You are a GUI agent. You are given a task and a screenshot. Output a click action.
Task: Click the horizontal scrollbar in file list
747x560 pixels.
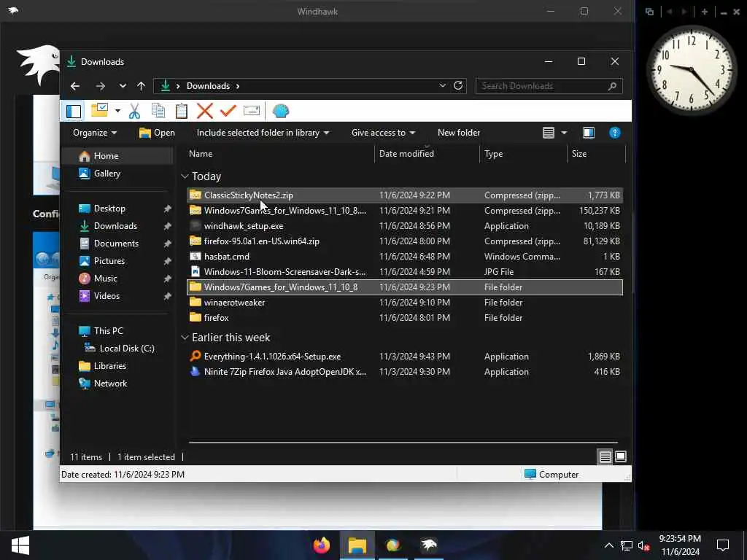tap(403, 443)
